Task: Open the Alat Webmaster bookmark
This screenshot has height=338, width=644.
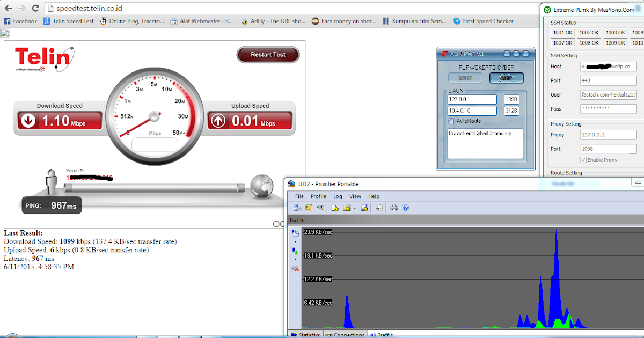Action: point(202,21)
